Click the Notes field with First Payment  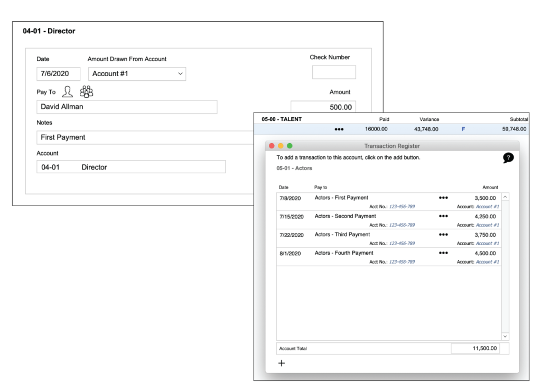pos(145,137)
